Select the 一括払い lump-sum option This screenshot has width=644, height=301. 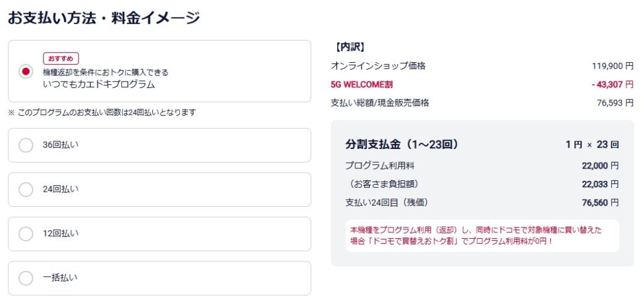pos(26,278)
